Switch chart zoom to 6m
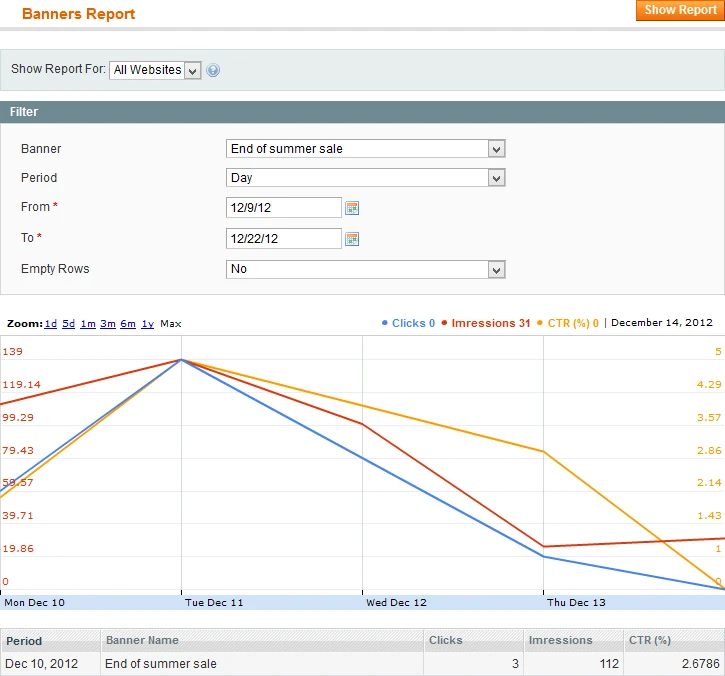Viewport: 725px width, 676px height. point(128,324)
